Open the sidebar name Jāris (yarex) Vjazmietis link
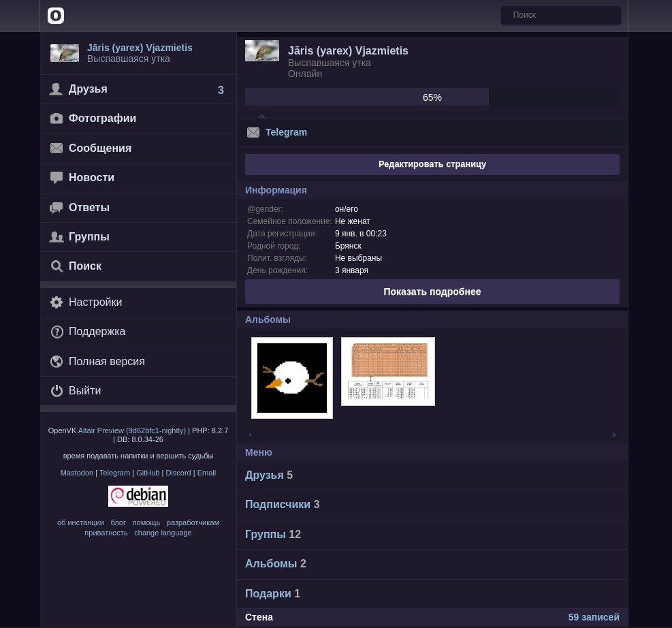 click(140, 48)
